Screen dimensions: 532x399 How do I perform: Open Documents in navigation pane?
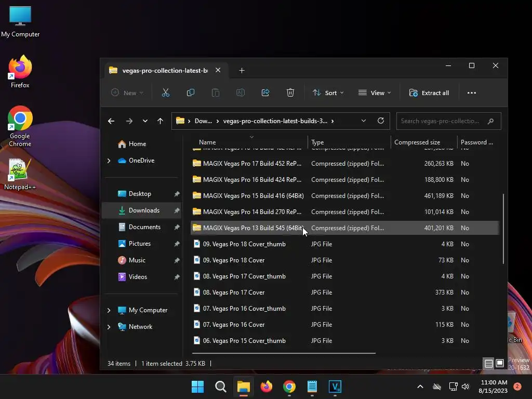click(x=141, y=227)
